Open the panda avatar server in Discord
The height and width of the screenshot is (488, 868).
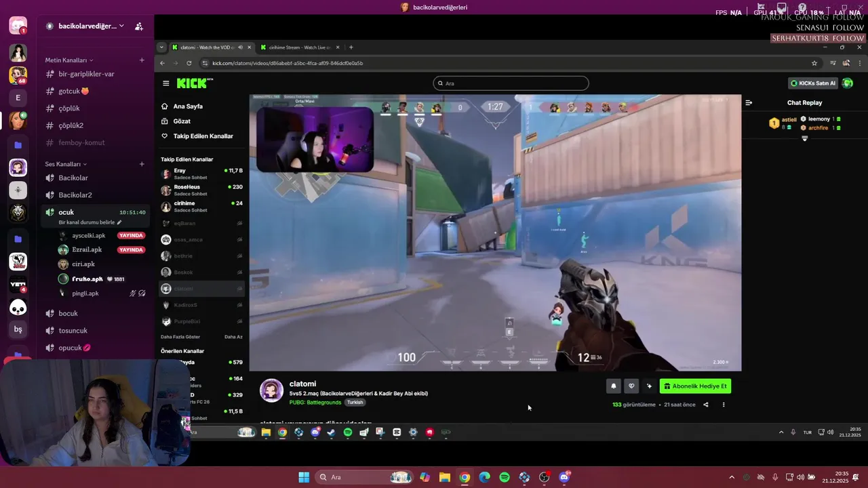18,308
